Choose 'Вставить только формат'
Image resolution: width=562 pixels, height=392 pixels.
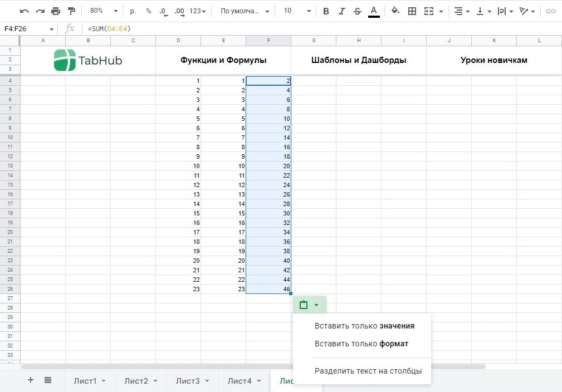tap(362, 344)
